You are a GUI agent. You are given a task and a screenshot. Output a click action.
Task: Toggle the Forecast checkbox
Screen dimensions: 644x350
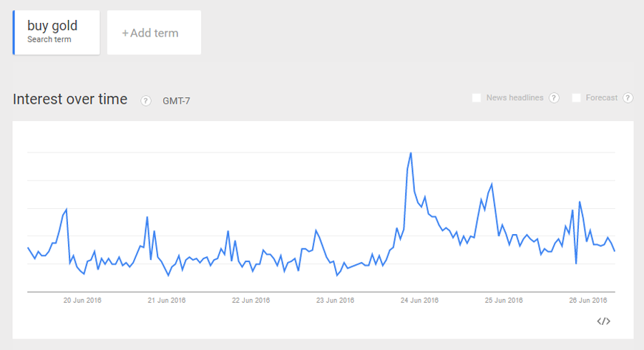coord(576,98)
